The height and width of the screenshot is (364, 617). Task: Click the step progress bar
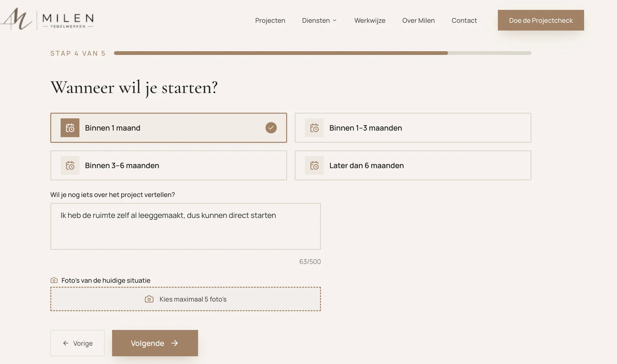click(x=323, y=53)
